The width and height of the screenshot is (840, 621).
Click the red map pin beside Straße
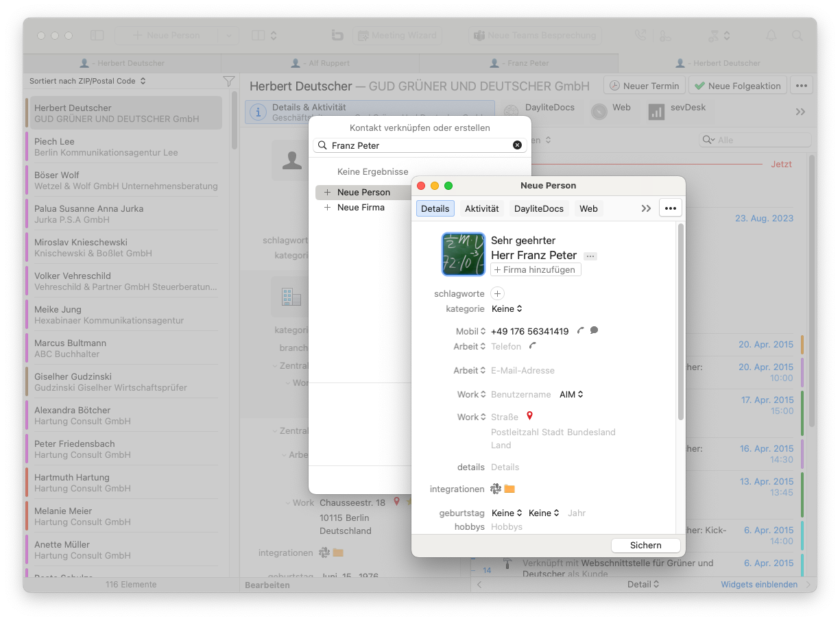coord(529,416)
